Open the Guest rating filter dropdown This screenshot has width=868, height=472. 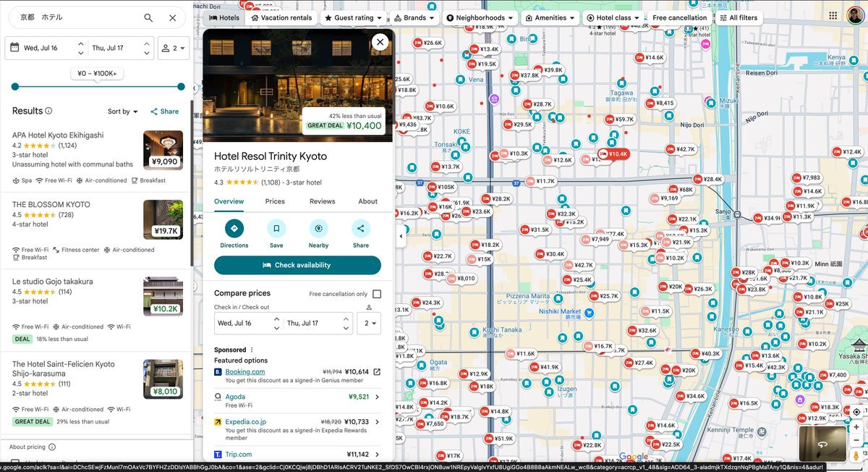[354, 17]
